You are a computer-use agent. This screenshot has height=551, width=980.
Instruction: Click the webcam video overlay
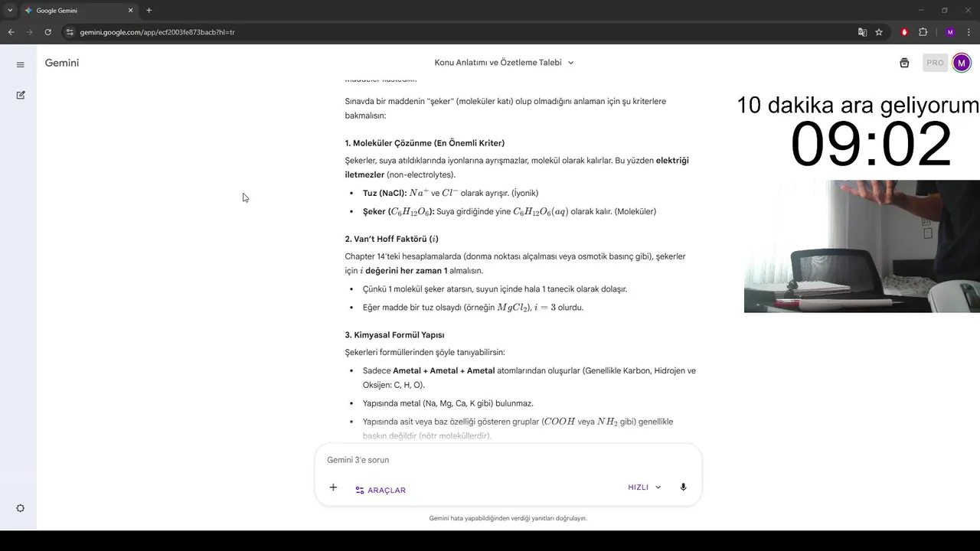[862, 246]
